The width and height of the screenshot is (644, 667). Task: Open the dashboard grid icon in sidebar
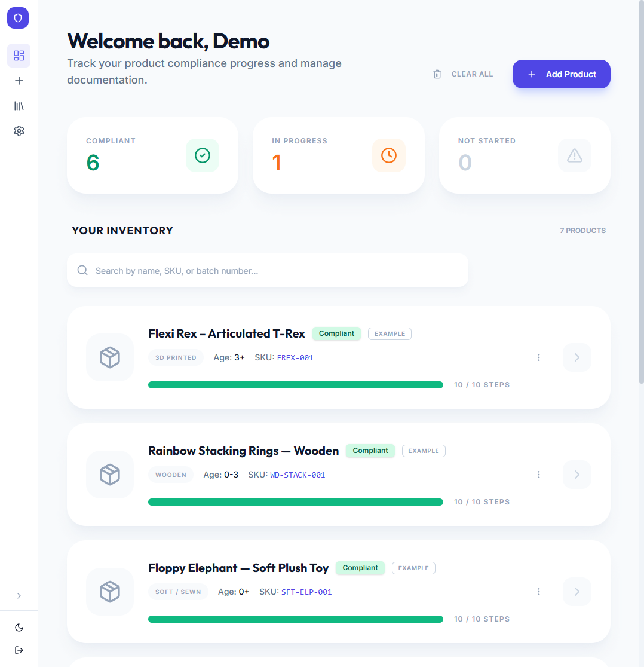click(x=19, y=56)
